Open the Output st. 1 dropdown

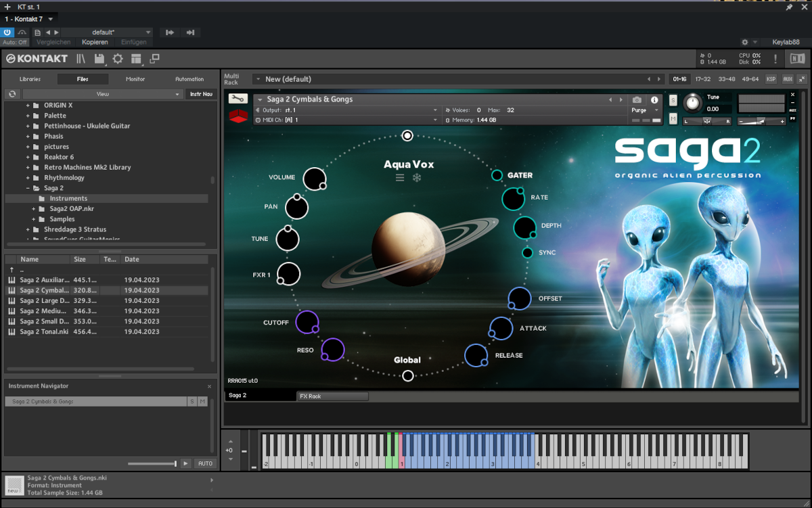347,110
